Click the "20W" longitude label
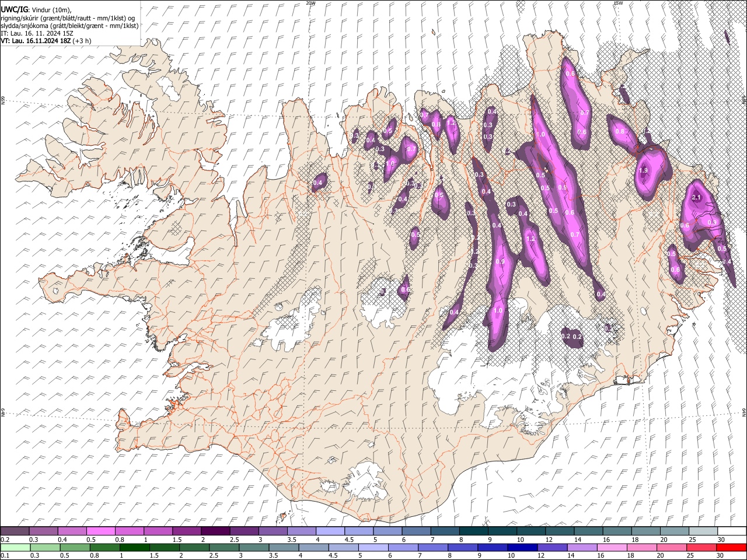 [x=310, y=3]
